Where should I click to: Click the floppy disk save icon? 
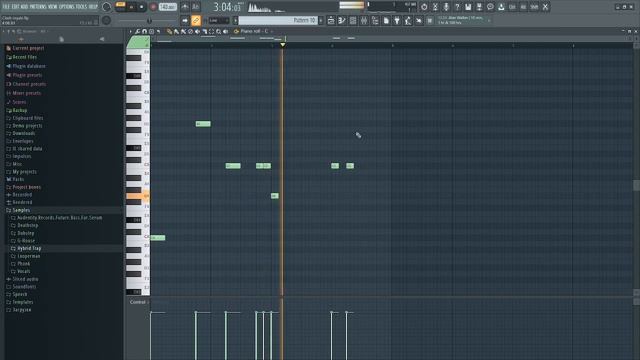pyautogui.click(x=468, y=7)
